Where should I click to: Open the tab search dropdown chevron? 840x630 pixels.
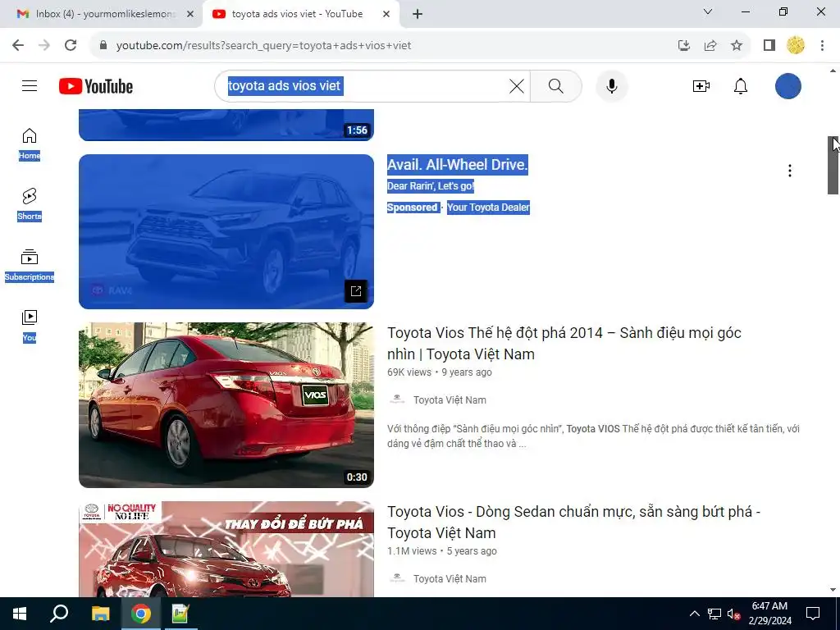pos(708,11)
